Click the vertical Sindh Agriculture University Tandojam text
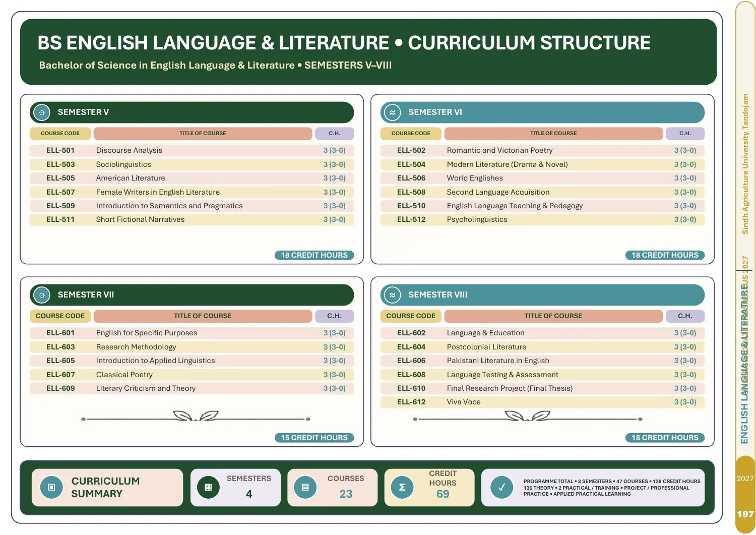This screenshot has height=535, width=756. (x=745, y=164)
